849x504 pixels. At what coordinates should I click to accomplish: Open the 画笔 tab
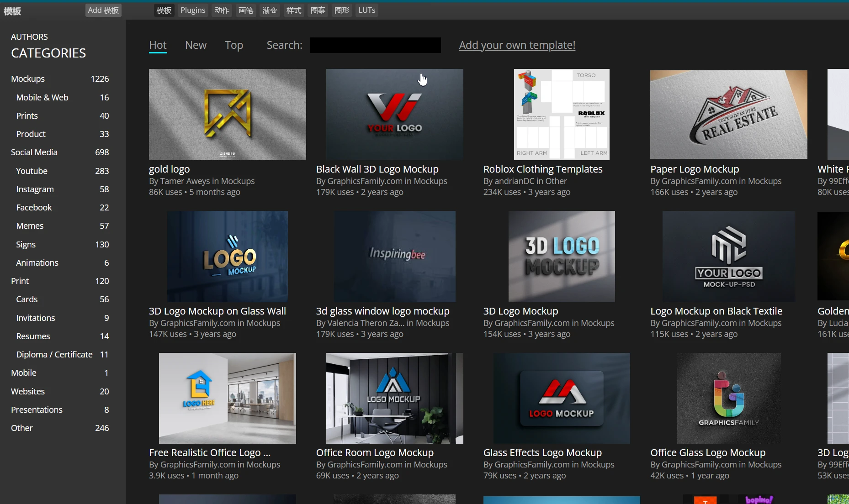246,10
